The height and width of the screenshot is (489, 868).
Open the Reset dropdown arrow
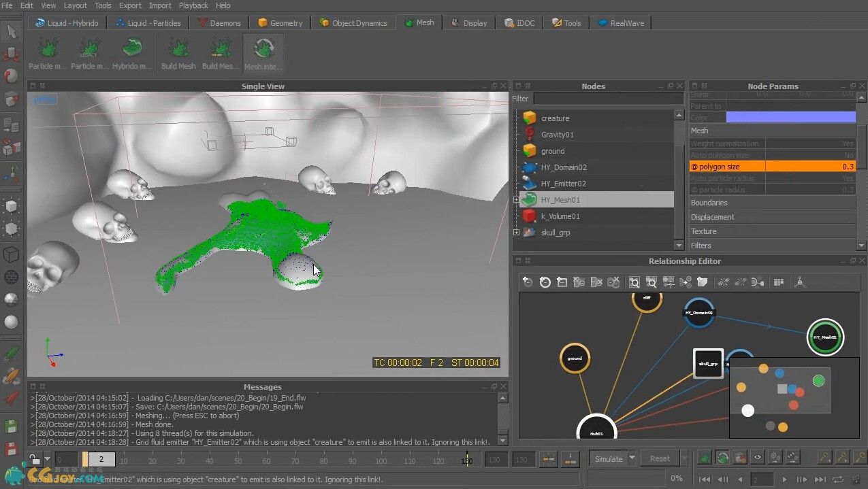pyautogui.click(x=684, y=458)
